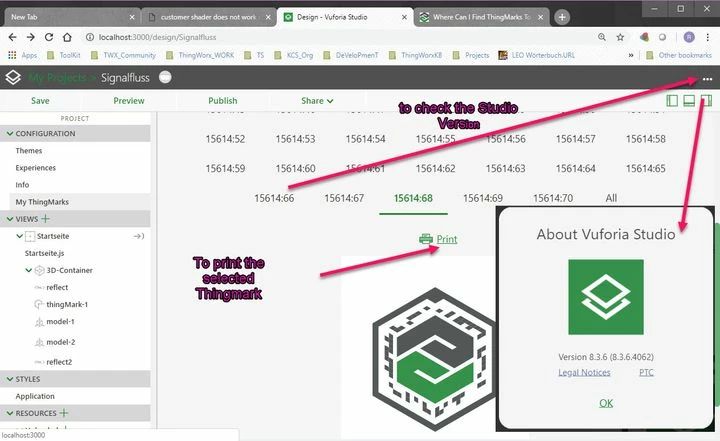This screenshot has width=720, height=441.
Task: Collapse the Startseite view node
Action: pos(19,236)
